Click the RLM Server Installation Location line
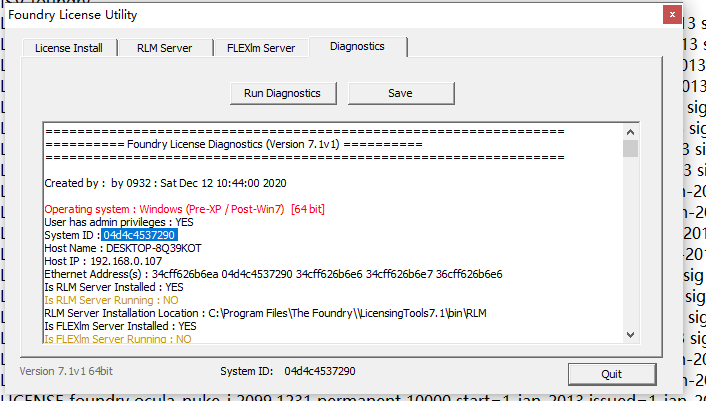The height and width of the screenshot is (401, 706). click(x=266, y=313)
